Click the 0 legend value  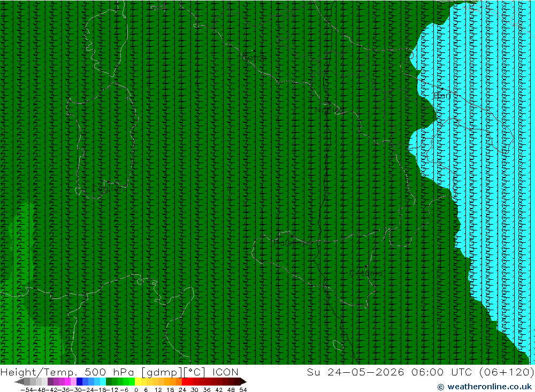tap(136, 390)
